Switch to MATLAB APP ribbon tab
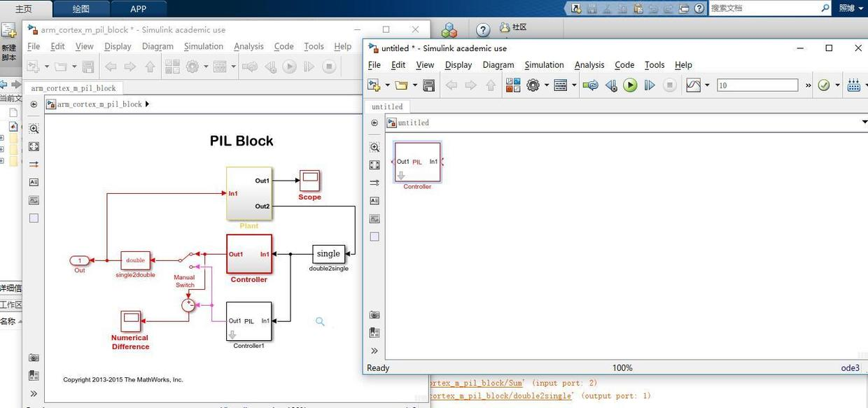This screenshot has width=868, height=408. (139, 8)
